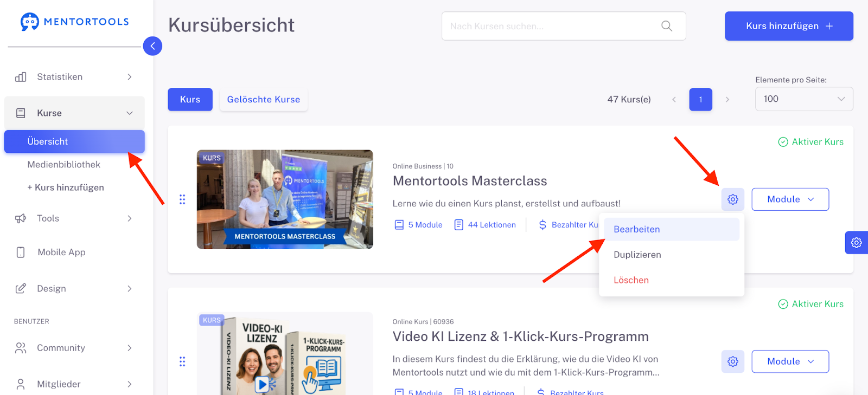Open gear settings for Video KI Lizenz course
This screenshot has width=868, height=395.
coord(733,361)
